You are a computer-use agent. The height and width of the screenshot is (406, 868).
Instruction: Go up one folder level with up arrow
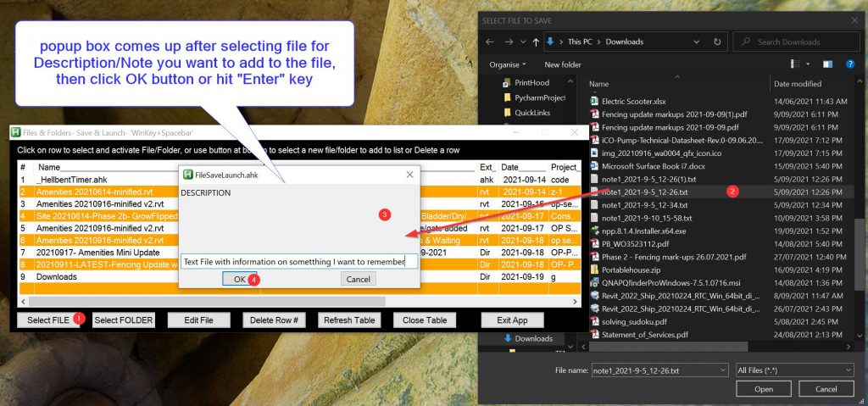click(536, 42)
